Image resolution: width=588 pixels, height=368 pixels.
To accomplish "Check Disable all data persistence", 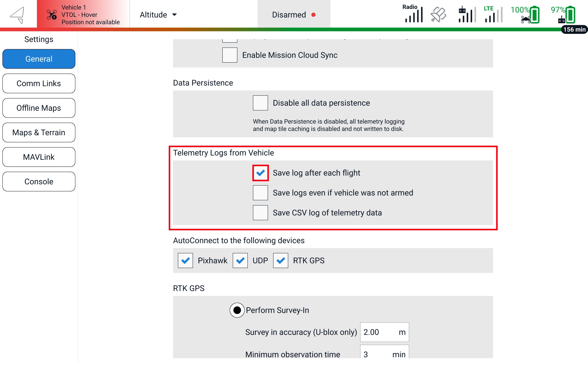I will [x=260, y=103].
